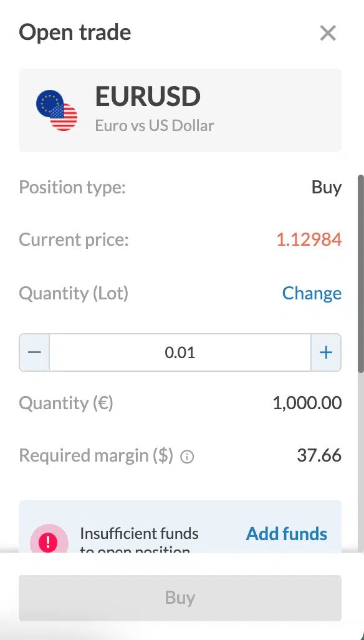Click the Euro vs US Dollar subtitle

(x=155, y=126)
